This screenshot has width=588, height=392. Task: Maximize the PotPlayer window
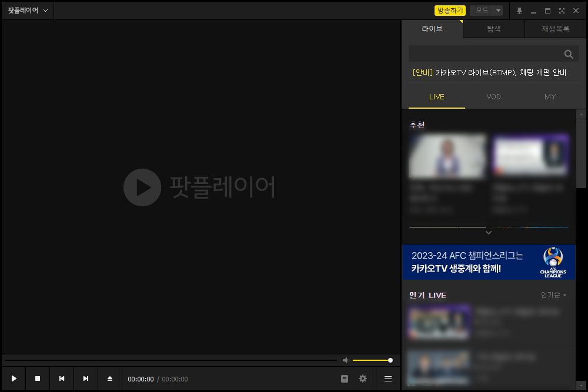(x=547, y=11)
